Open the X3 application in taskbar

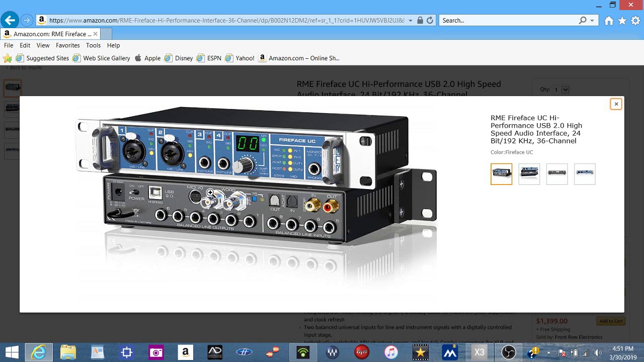coord(479,352)
